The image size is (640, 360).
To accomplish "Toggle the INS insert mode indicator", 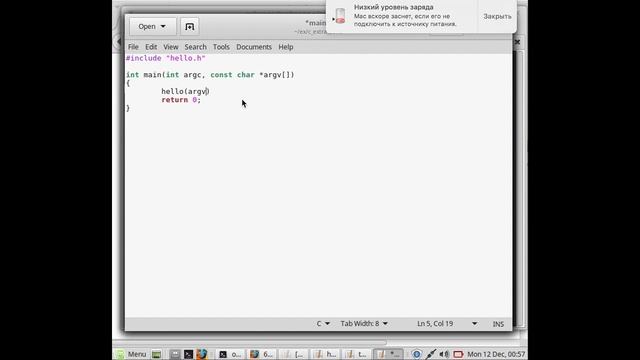I will pos(498,324).
